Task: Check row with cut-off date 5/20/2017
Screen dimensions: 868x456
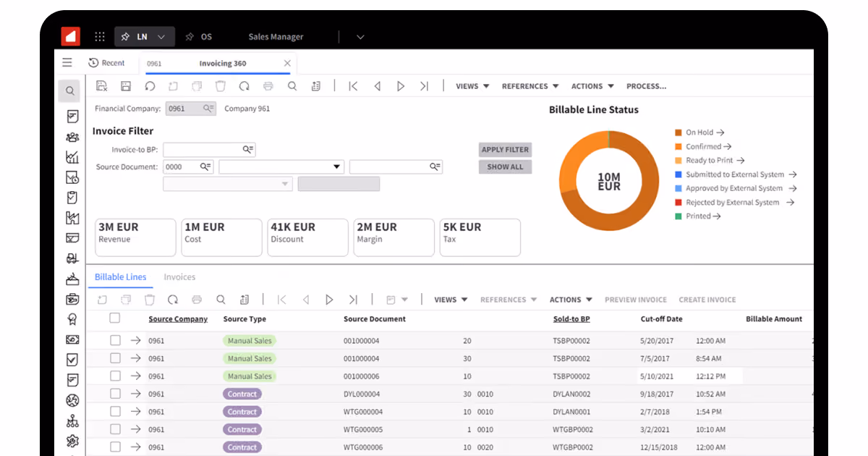Action: tap(115, 340)
